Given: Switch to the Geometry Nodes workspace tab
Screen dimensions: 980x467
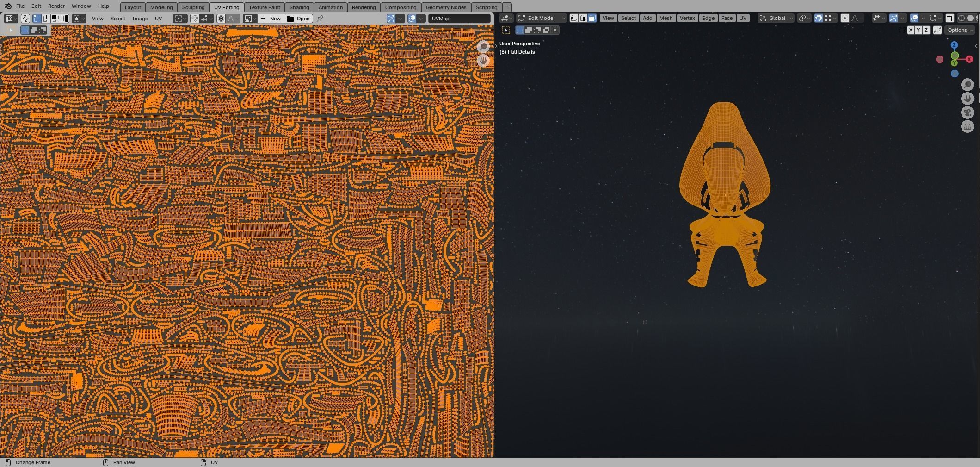Looking at the screenshot, I should point(446,7).
